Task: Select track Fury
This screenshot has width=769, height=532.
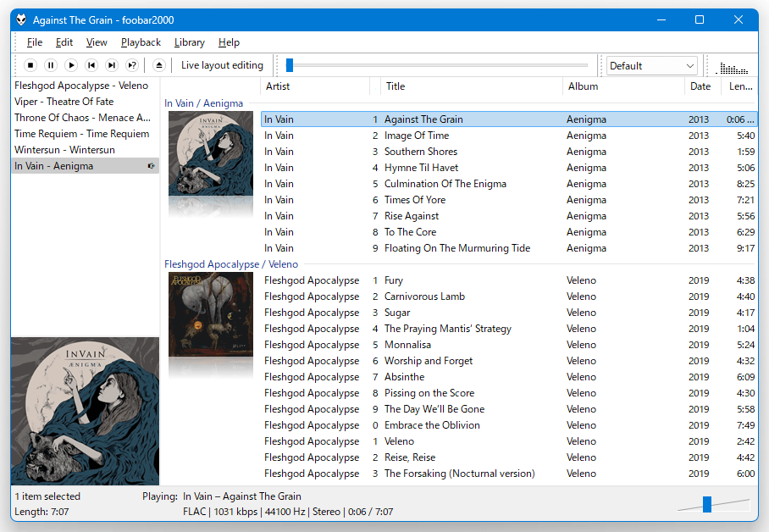Action: [509, 280]
